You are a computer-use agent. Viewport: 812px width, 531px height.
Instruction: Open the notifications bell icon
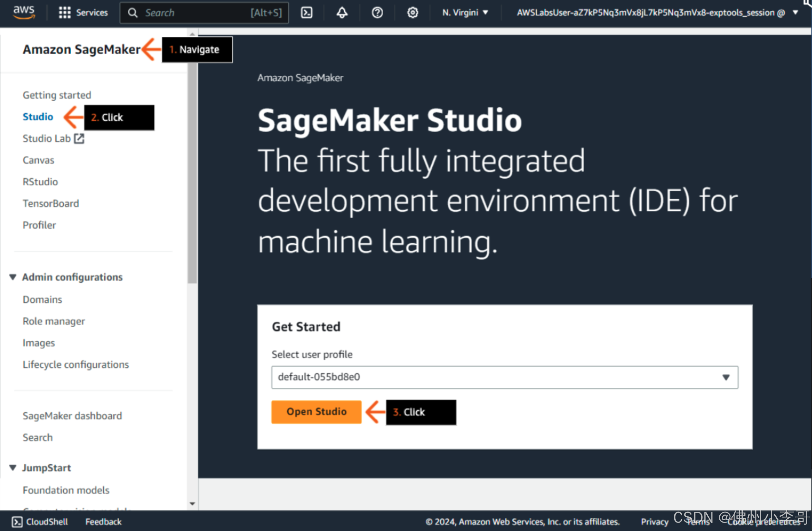tap(342, 13)
